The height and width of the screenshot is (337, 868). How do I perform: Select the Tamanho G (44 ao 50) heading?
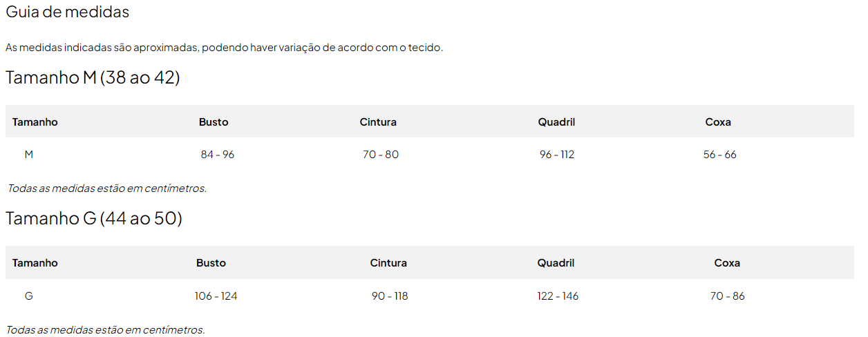coord(94,218)
